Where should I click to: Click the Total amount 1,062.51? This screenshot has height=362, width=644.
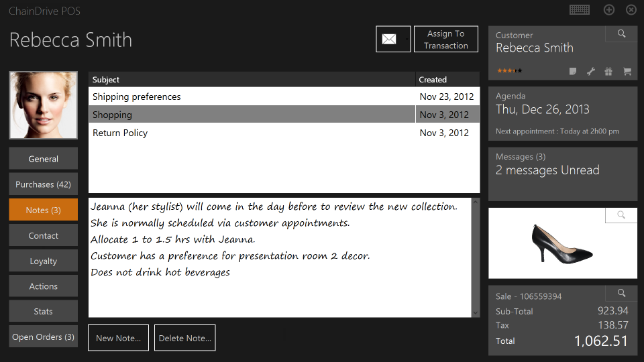point(600,341)
